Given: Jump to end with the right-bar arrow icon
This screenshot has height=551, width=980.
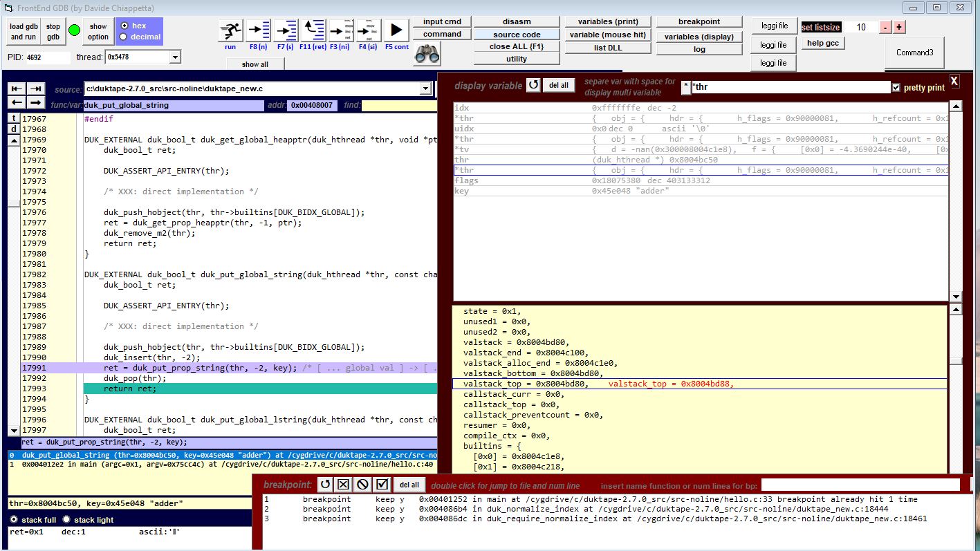Looking at the screenshot, I should [36, 88].
